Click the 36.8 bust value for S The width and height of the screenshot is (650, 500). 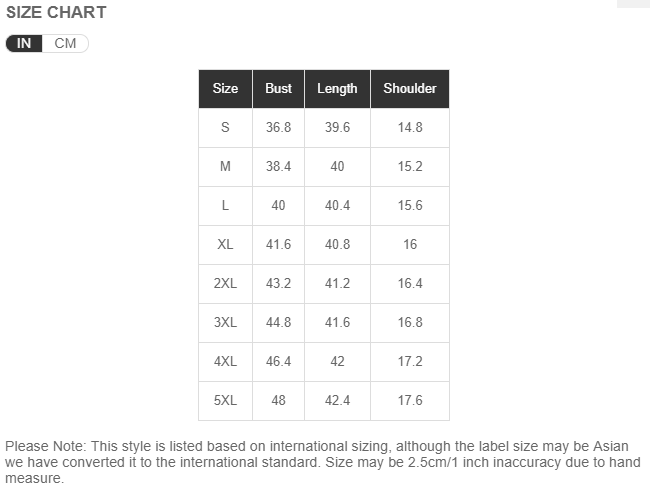pos(279,127)
